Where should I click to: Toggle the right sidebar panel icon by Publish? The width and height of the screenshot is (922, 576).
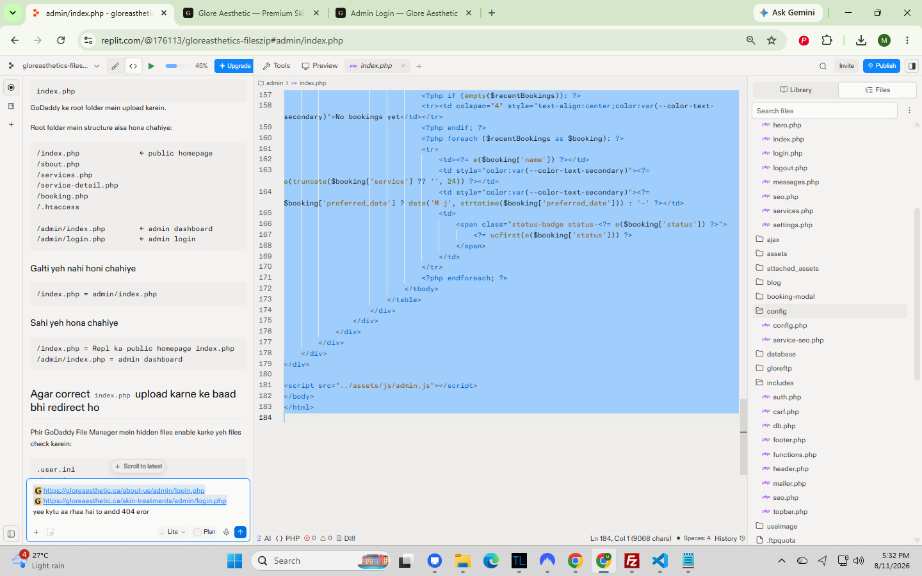coord(912,66)
